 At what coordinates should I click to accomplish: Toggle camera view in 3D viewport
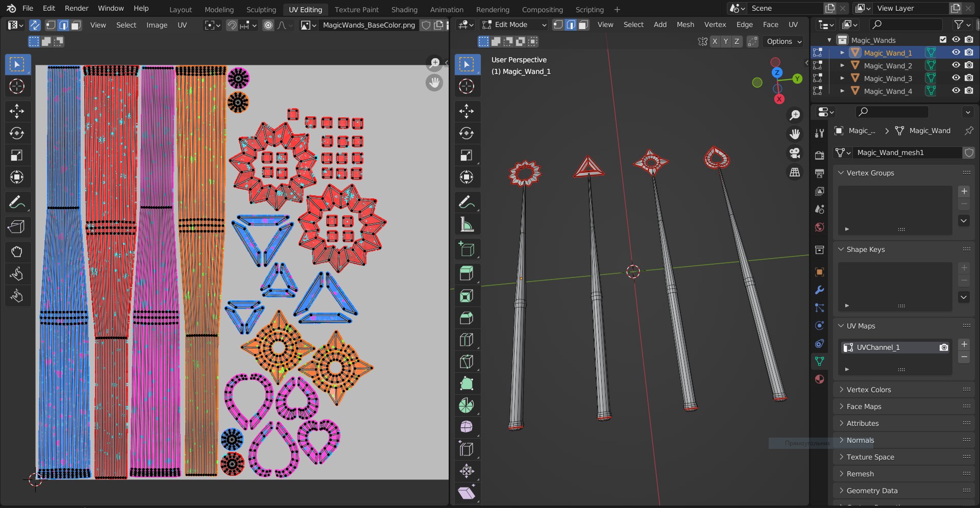point(795,153)
